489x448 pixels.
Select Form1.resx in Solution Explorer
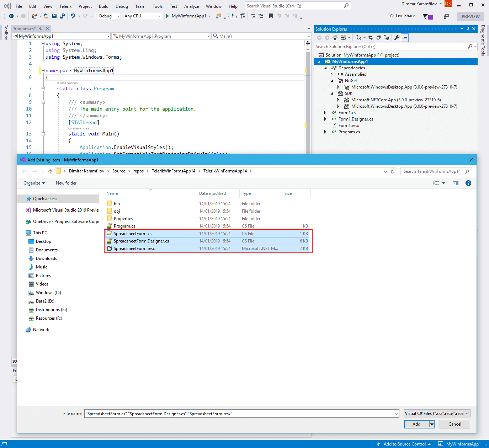[x=349, y=126]
